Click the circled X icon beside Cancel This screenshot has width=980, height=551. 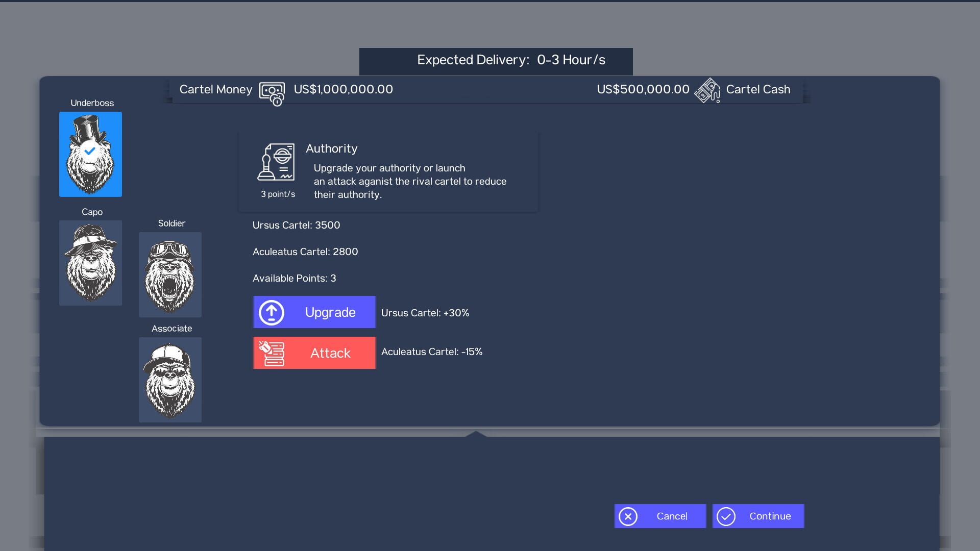629,516
